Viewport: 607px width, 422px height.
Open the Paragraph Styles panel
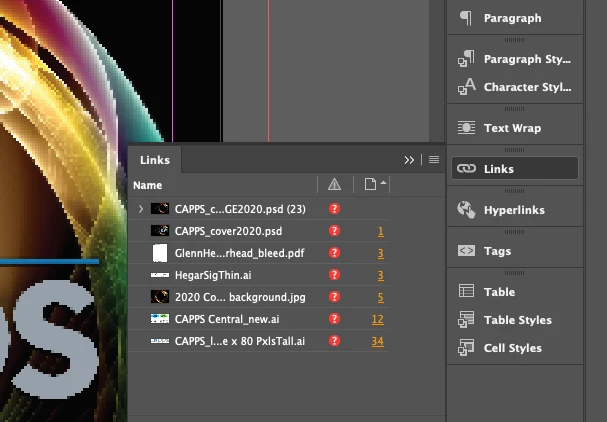[x=515, y=59]
